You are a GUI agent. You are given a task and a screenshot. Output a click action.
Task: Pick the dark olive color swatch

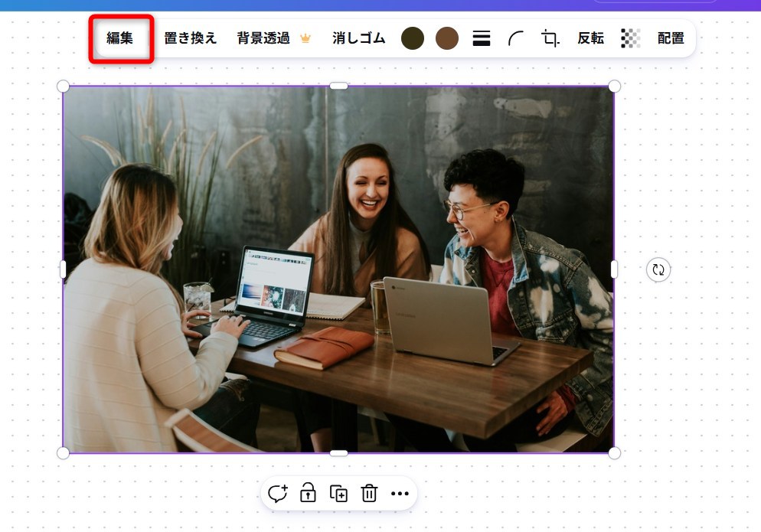tap(413, 38)
